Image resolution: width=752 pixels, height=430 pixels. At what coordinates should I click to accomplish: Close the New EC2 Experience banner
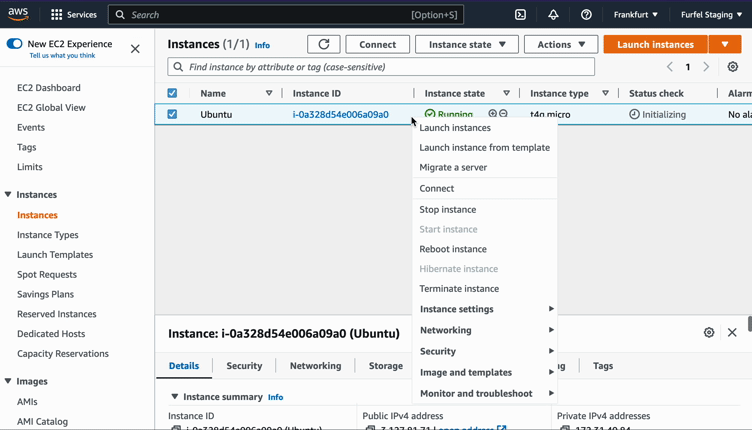coord(135,49)
